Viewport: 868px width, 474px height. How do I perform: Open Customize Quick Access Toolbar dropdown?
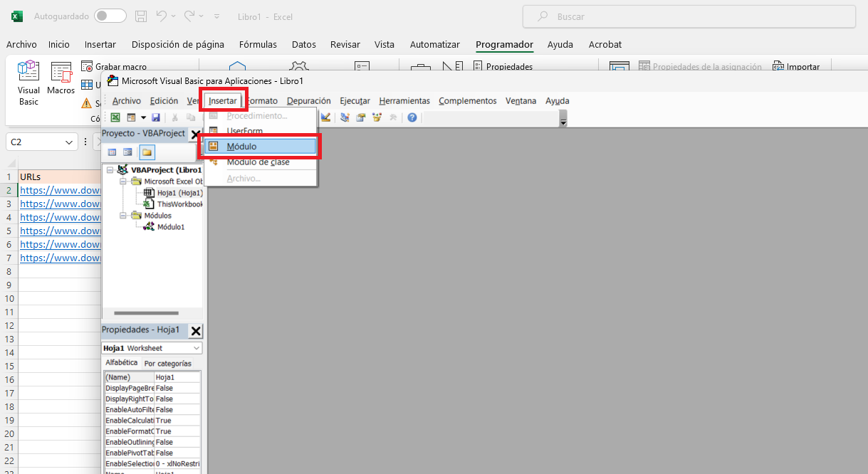pos(217,16)
